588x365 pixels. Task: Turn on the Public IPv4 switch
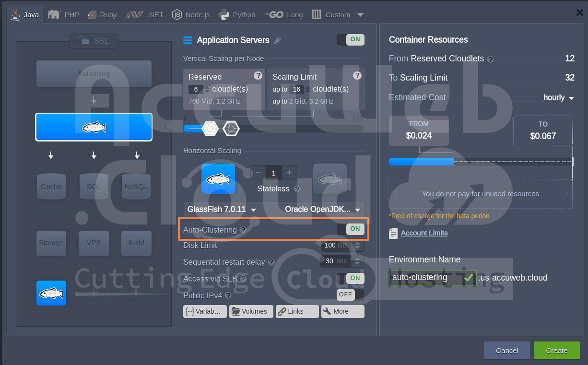351,294
